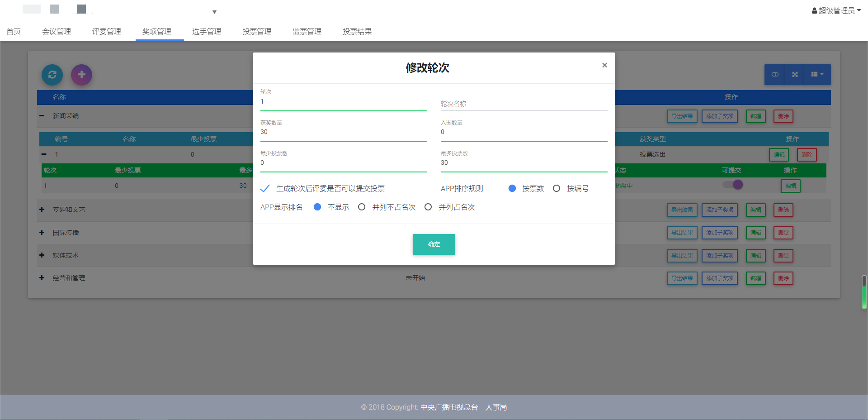Open the 投票管理 tab
Image resolution: width=868 pixels, height=420 pixels.
coord(257,32)
